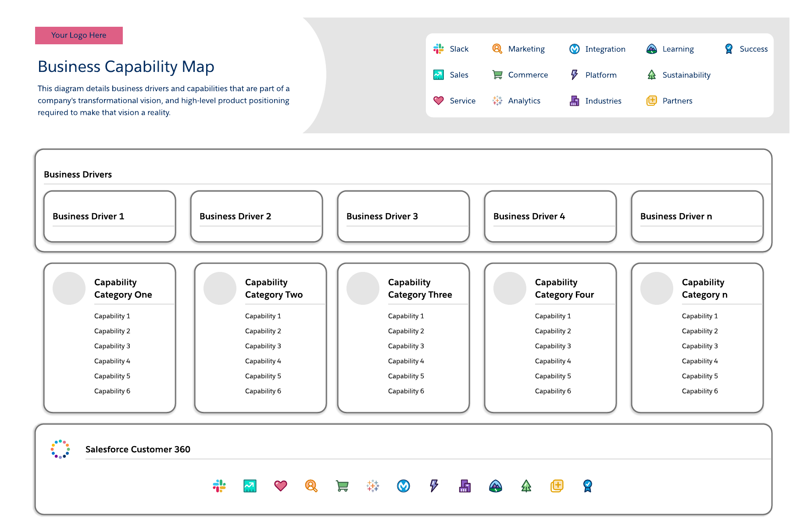
Task: Select Capability 4 under Capability Category One
Action: [112, 361]
